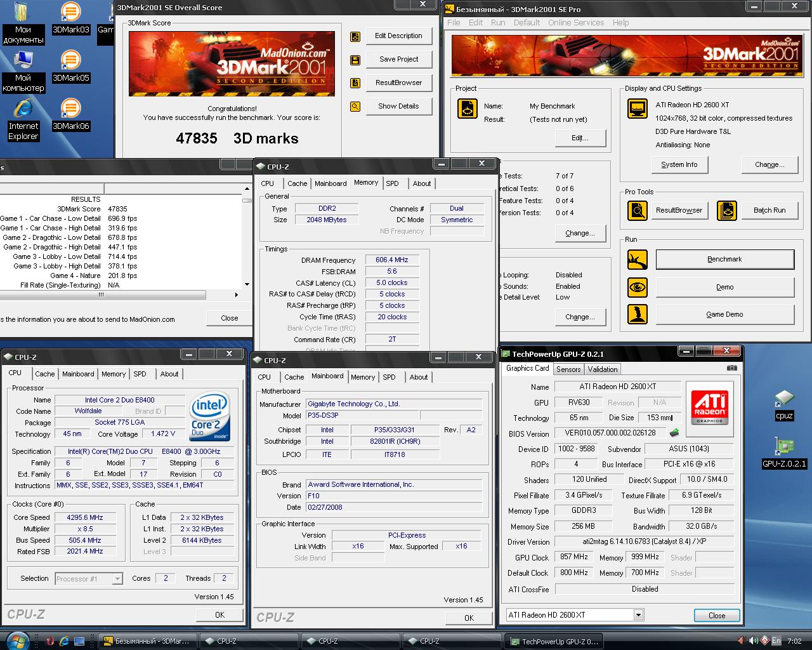
Task: Click the GPU-Z screenshot camera icon
Action: (731, 368)
